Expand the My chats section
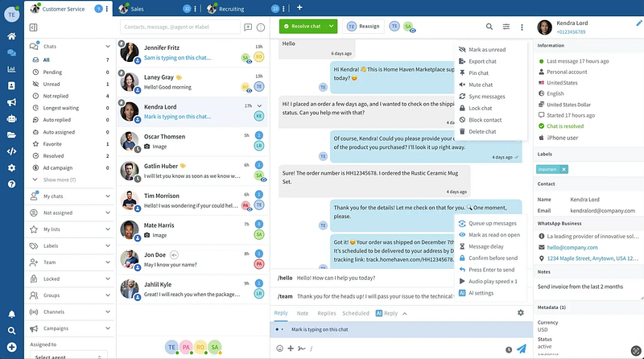The image size is (644, 359). tap(108, 196)
